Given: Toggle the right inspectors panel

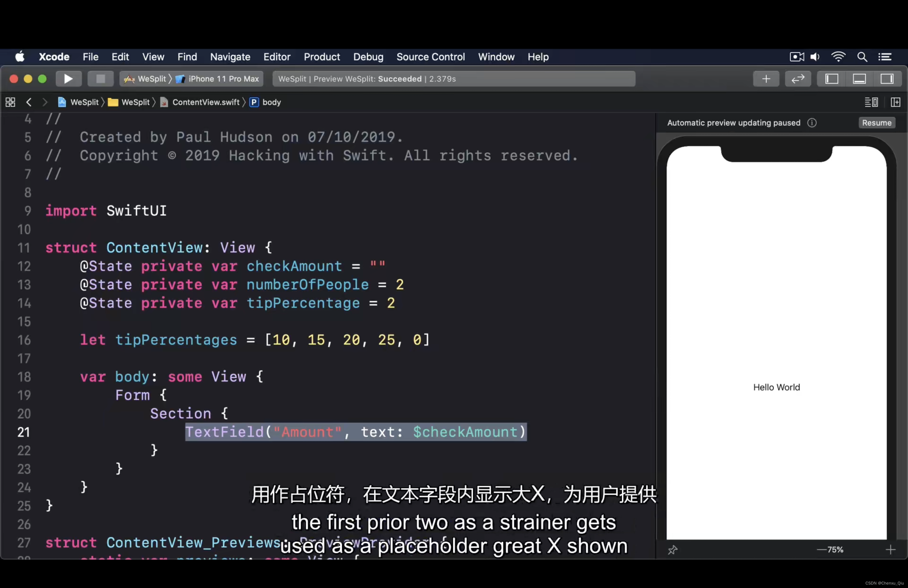Looking at the screenshot, I should click(x=887, y=79).
